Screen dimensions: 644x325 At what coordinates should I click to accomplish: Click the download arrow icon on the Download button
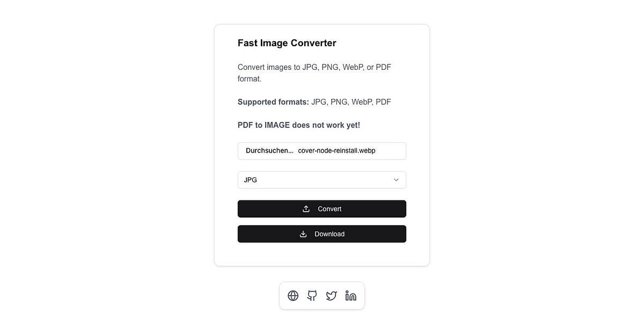click(x=303, y=234)
